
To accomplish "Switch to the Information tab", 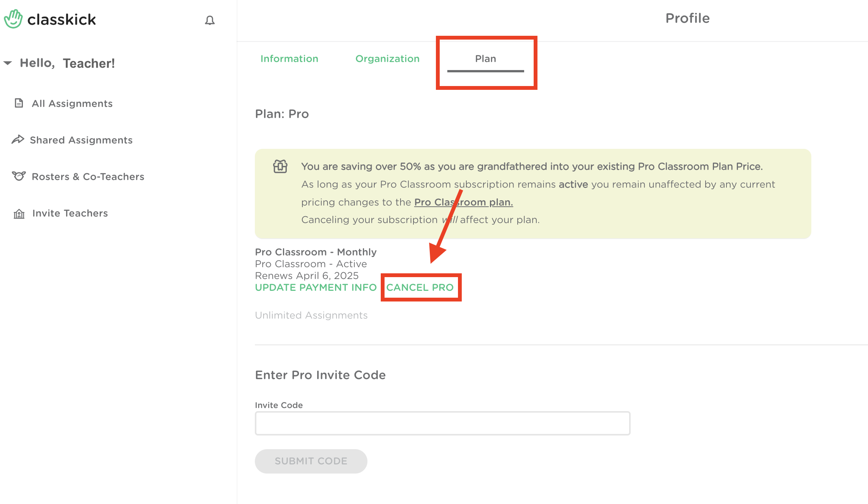I will [x=289, y=59].
